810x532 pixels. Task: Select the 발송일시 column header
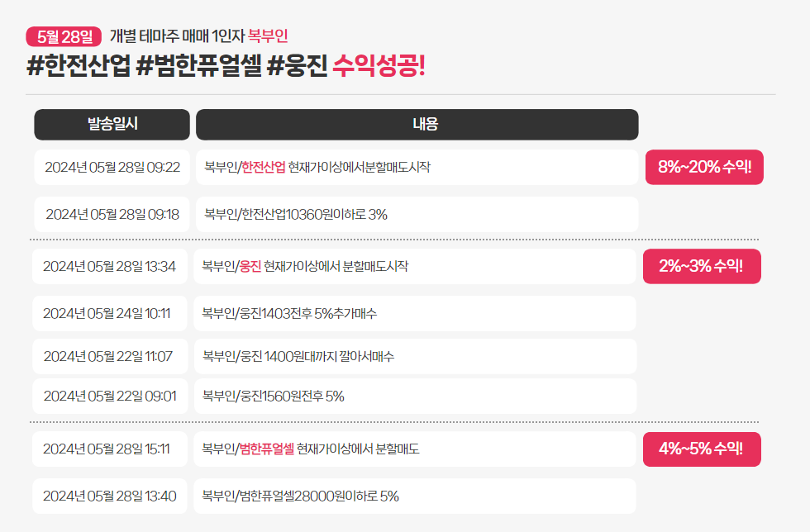tap(112, 125)
